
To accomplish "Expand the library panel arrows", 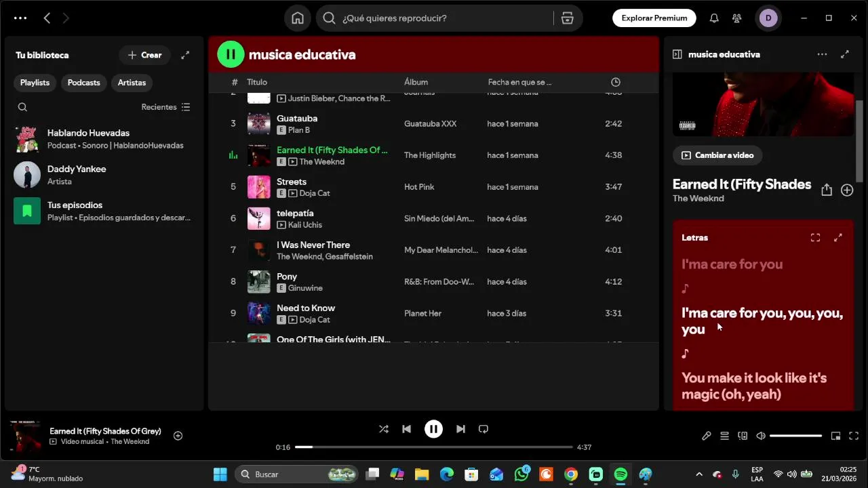I will pyautogui.click(x=185, y=55).
